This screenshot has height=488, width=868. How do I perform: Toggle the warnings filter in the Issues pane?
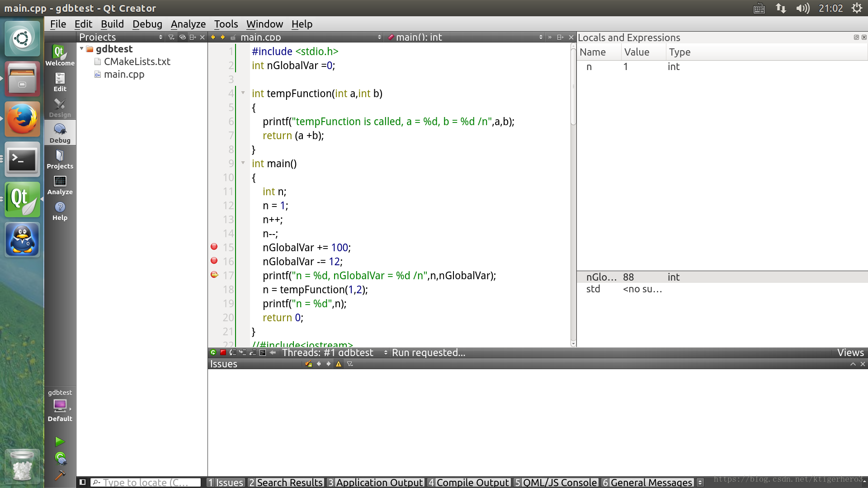(x=339, y=364)
